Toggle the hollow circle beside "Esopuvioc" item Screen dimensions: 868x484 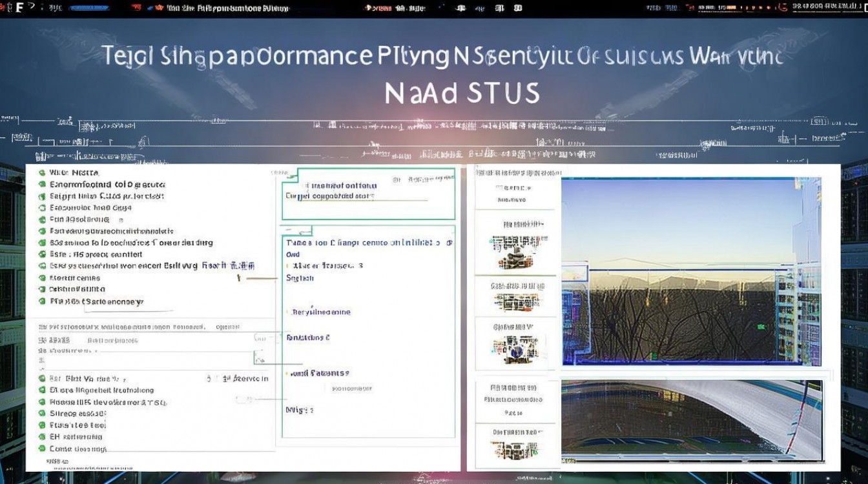pyautogui.click(x=42, y=208)
